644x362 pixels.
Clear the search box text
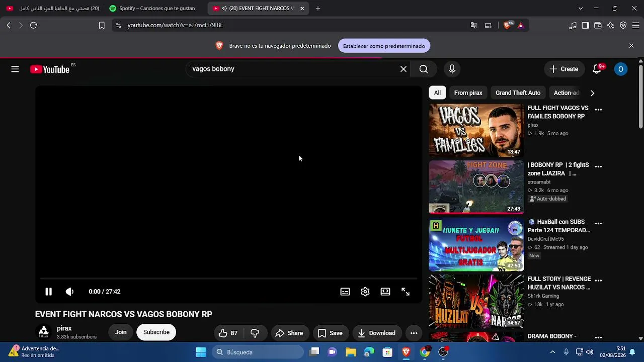(x=404, y=69)
